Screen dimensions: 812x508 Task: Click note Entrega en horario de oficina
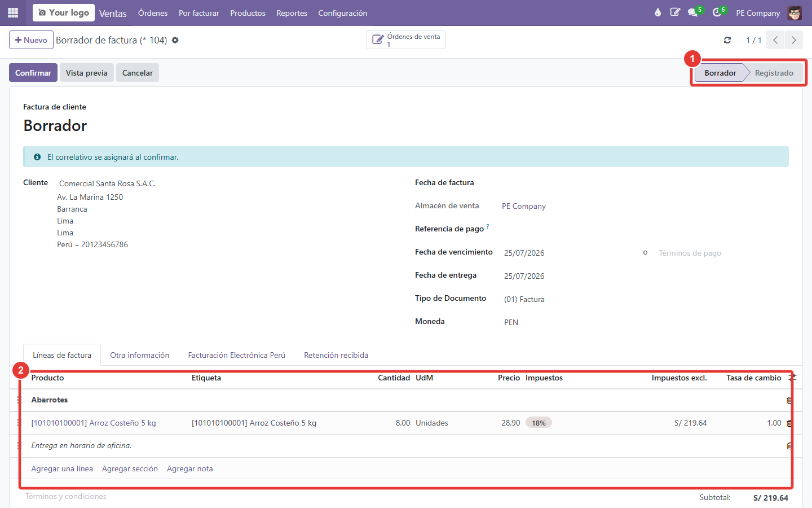pos(81,445)
